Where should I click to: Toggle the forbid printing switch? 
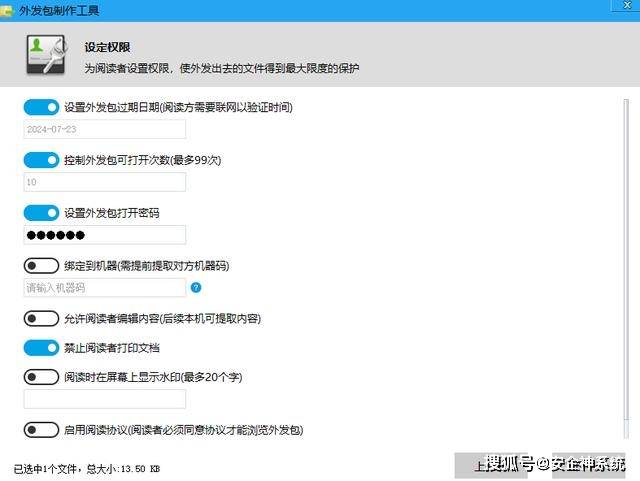tap(41, 348)
